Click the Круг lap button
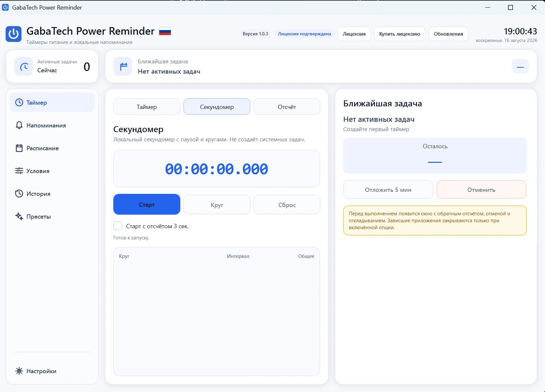Screen dimensions: 545x392 217,205
